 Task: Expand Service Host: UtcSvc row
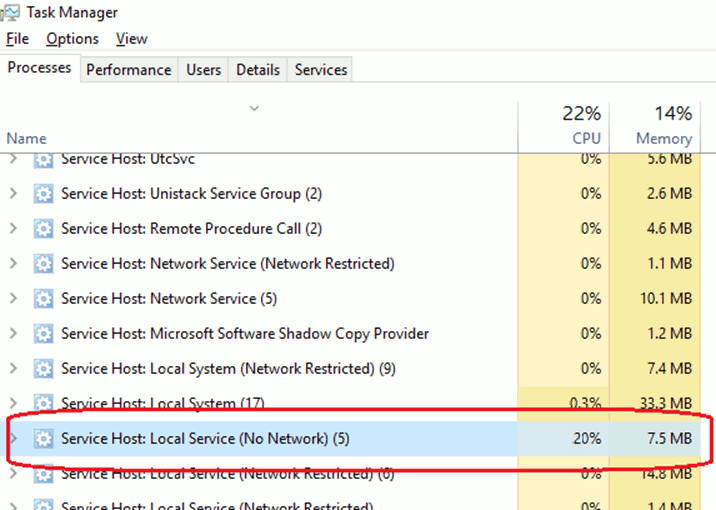13,159
